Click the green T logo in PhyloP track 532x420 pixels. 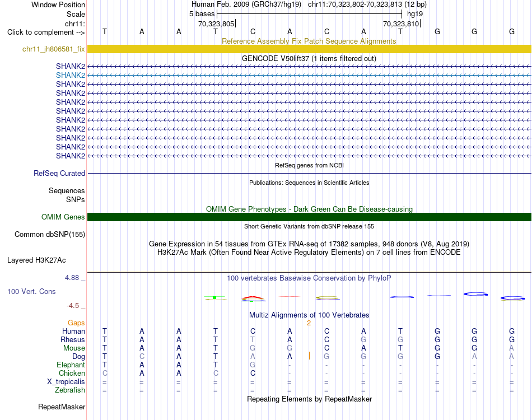click(216, 297)
